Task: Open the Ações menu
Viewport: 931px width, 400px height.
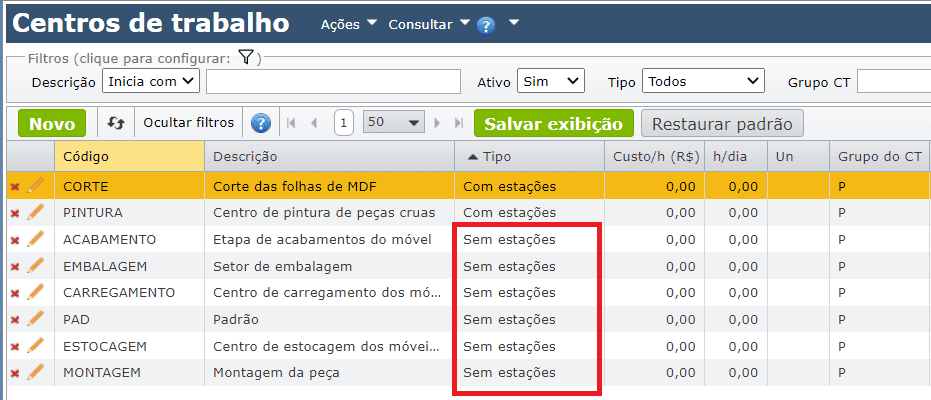Action: [348, 24]
